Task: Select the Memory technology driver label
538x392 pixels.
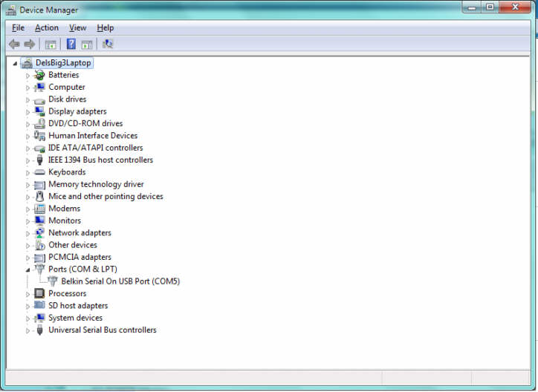Action: pos(96,184)
